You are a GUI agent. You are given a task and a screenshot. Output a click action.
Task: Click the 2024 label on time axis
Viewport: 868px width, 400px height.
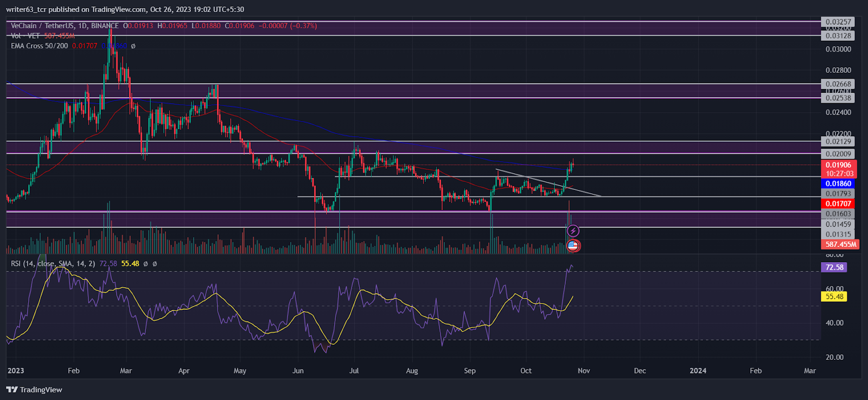[x=698, y=371]
